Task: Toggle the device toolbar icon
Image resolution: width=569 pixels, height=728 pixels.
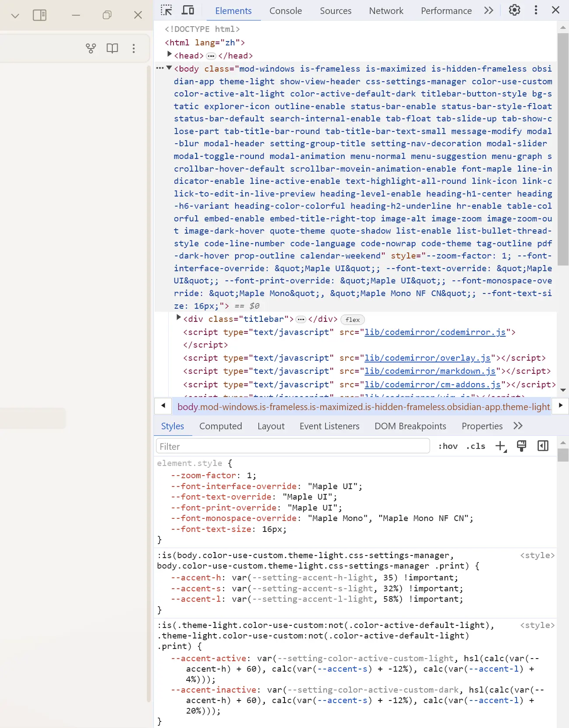Action: pos(188,10)
